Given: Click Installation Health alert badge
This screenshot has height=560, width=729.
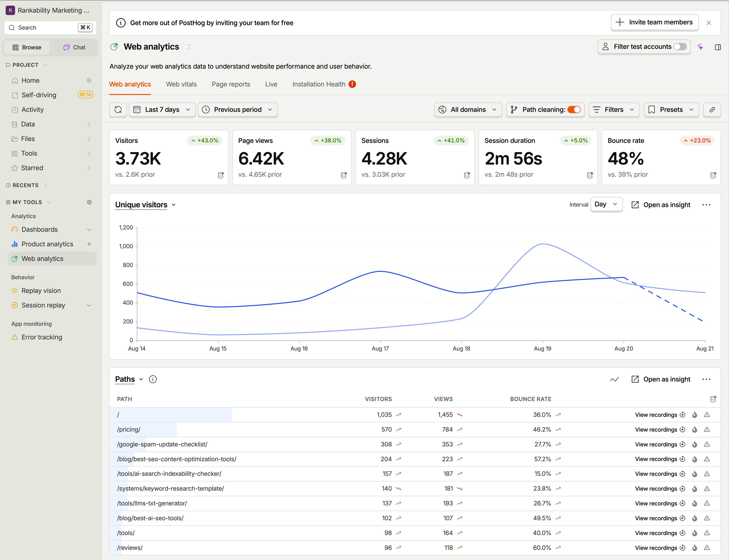Looking at the screenshot, I should tap(352, 84).
